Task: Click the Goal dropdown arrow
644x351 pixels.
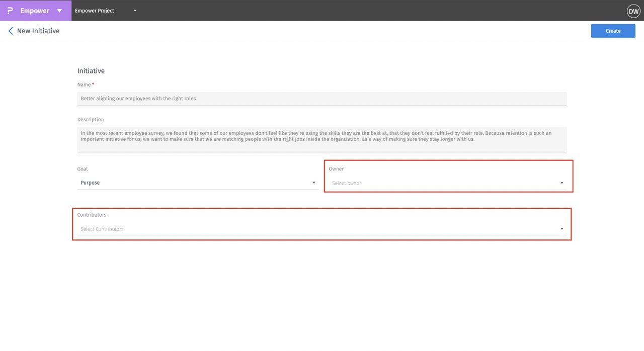Action: pos(313,183)
